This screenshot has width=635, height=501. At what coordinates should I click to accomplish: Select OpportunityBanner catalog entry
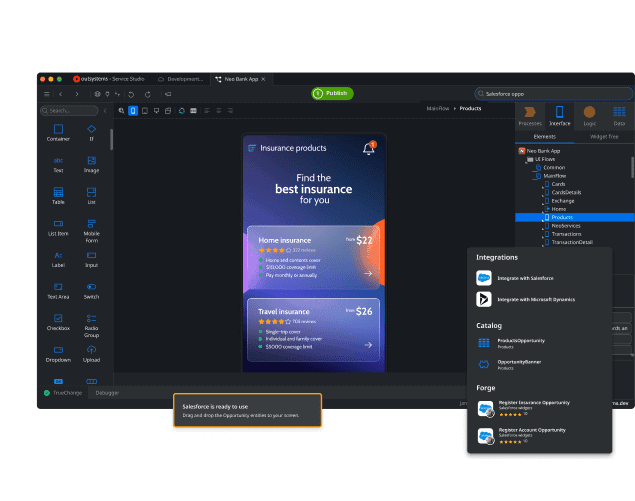[x=509, y=365]
